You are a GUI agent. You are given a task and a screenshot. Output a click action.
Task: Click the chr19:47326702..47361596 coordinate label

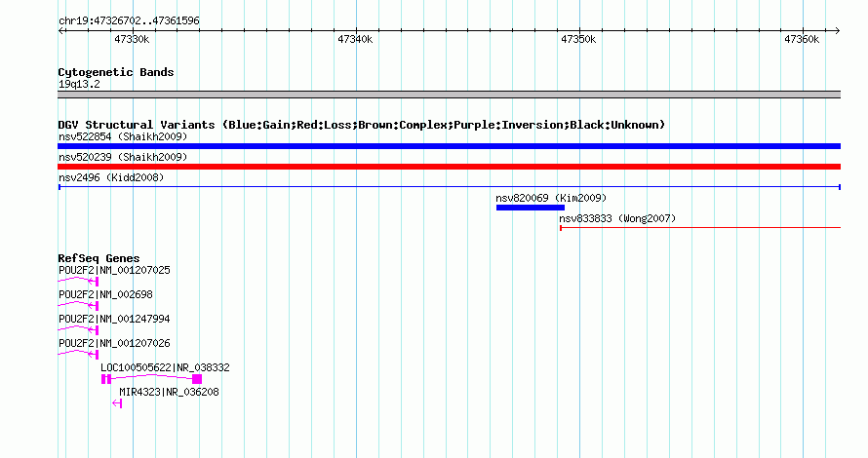point(129,21)
